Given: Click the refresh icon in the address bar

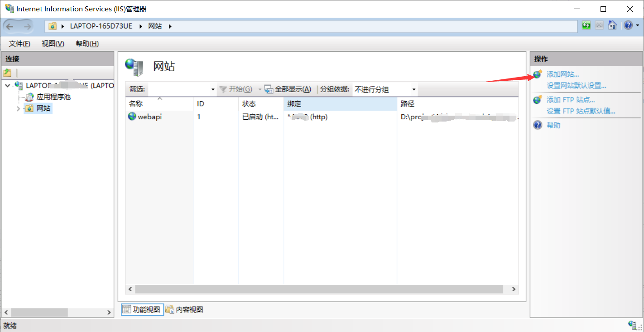Looking at the screenshot, I should tap(586, 25).
